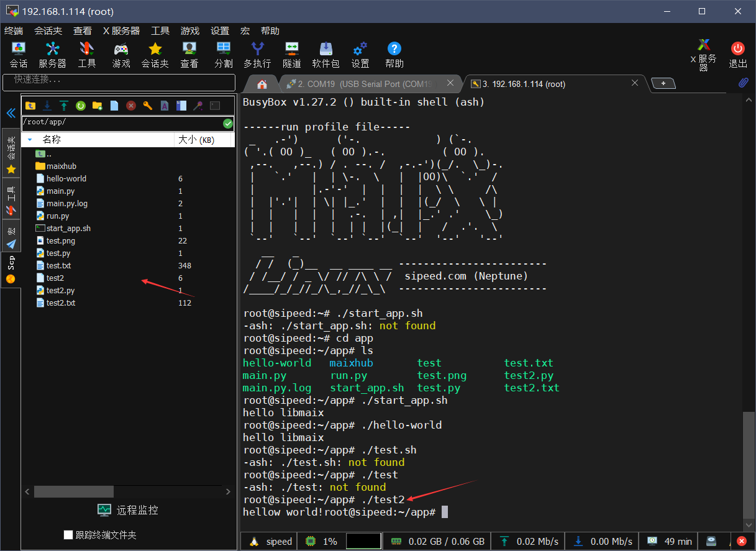Click the rename 'A' file icon
The height and width of the screenshot is (551, 756).
click(164, 106)
